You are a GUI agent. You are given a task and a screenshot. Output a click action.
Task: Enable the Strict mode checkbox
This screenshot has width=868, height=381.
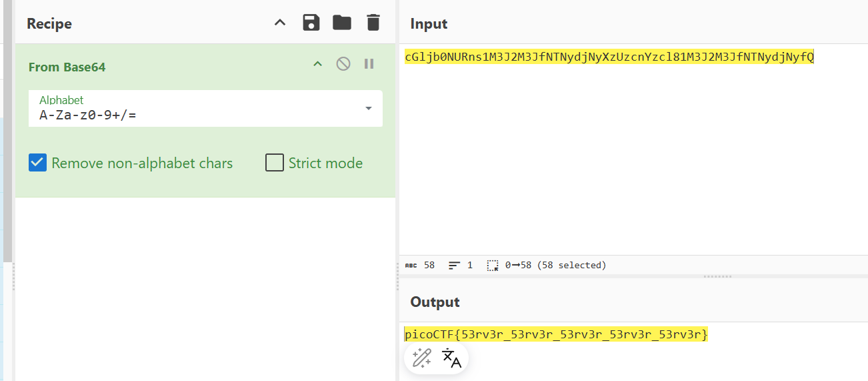[x=275, y=163]
